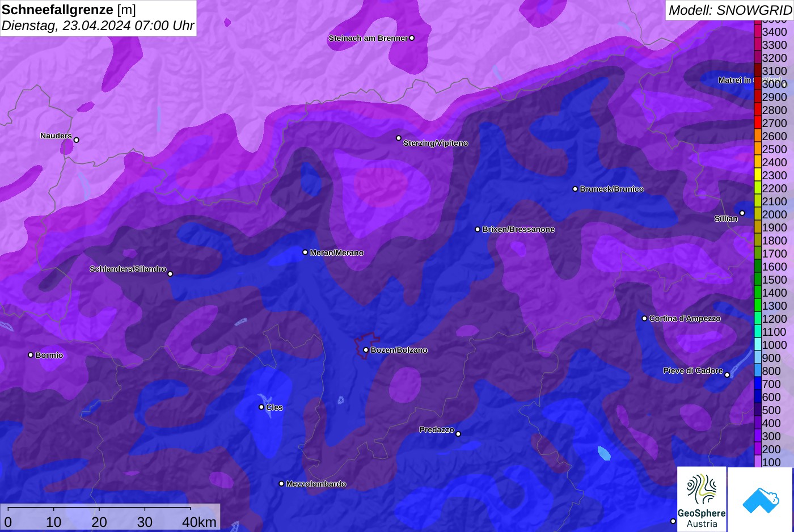Pick the 2700 m legend color swatch
The width and height of the screenshot is (794, 532).
pos(758,123)
